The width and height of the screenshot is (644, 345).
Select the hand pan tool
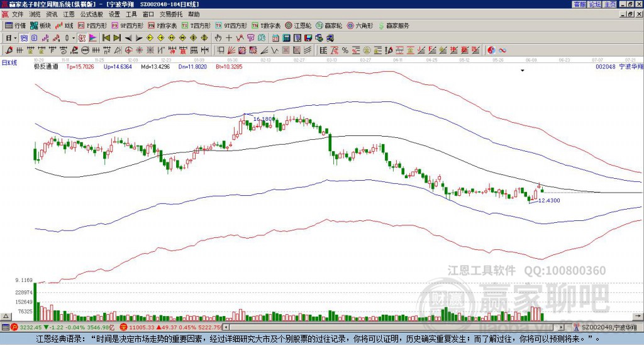(218, 38)
